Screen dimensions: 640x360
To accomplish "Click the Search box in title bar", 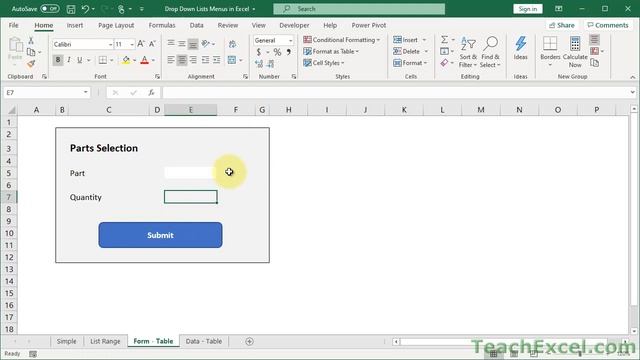I will [359, 9].
